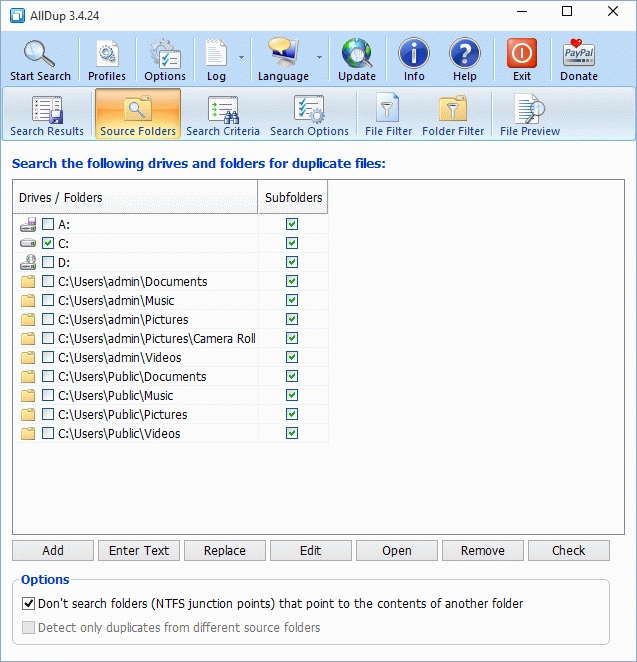Click the Open button
The width and height of the screenshot is (637, 662).
tap(397, 551)
